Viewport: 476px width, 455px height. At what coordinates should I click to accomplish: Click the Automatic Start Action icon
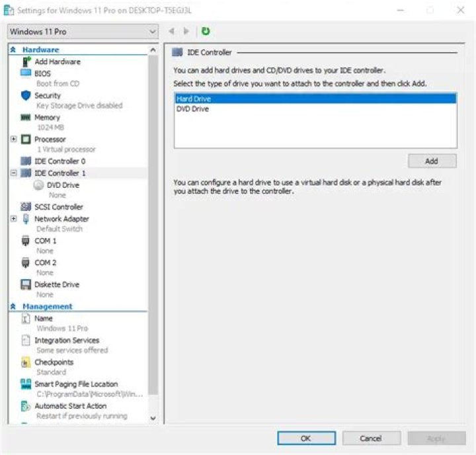(x=26, y=406)
